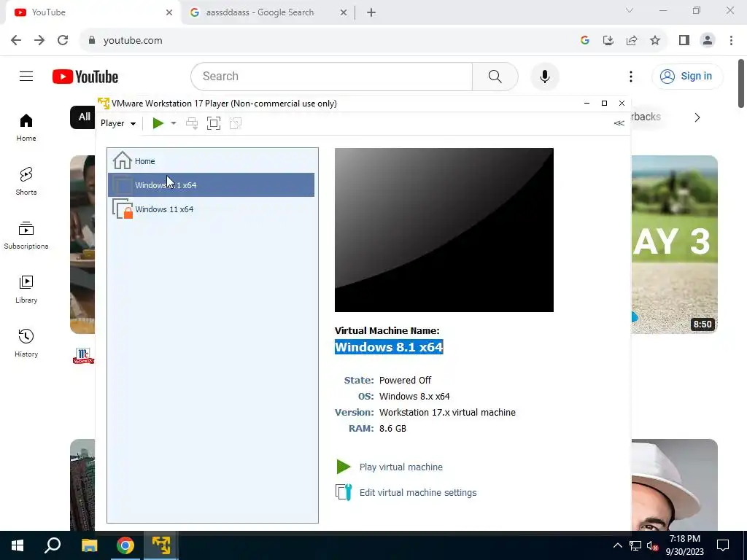Collapse the library with the double chevron

pyautogui.click(x=619, y=123)
